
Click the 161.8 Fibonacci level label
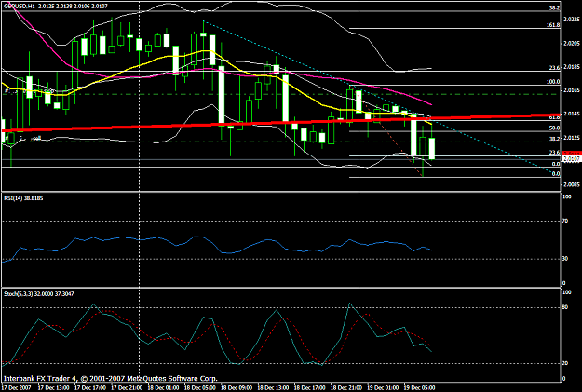[x=553, y=25]
